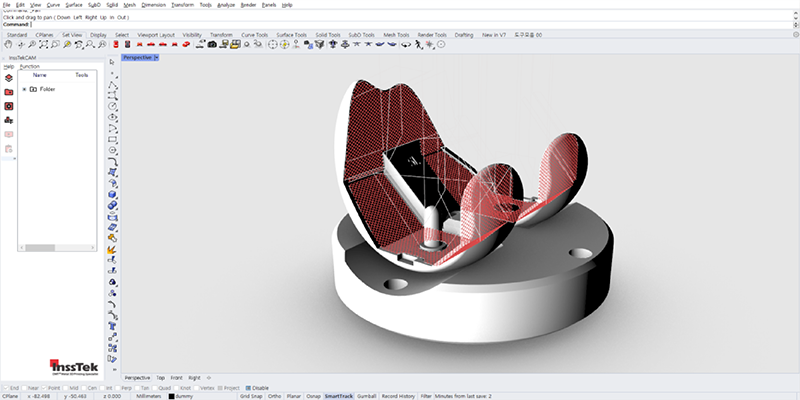The height and width of the screenshot is (400, 800).
Task: Toggle Grid Snap in status bar
Action: (x=251, y=396)
